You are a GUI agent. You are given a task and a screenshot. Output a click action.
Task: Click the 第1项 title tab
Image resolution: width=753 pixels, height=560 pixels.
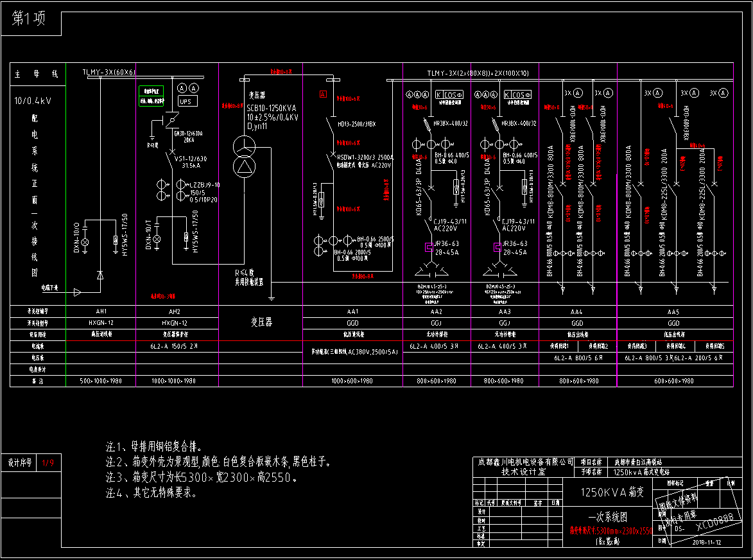click(x=30, y=19)
